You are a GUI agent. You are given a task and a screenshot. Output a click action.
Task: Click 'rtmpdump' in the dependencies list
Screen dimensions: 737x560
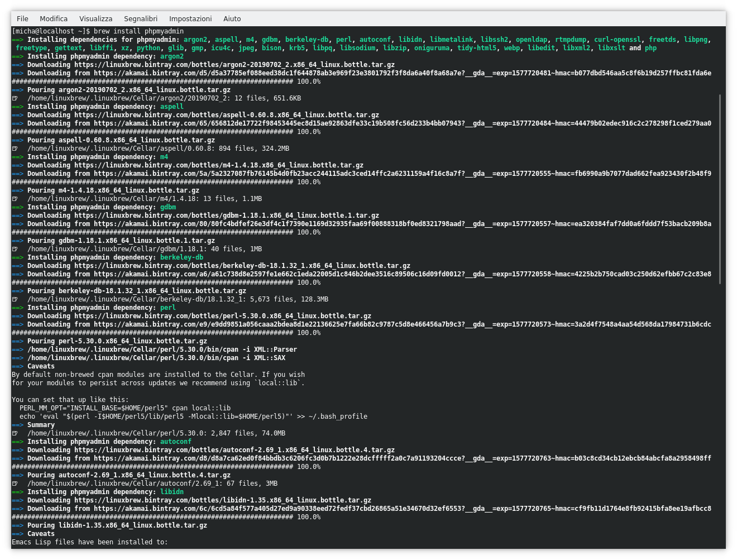571,40
